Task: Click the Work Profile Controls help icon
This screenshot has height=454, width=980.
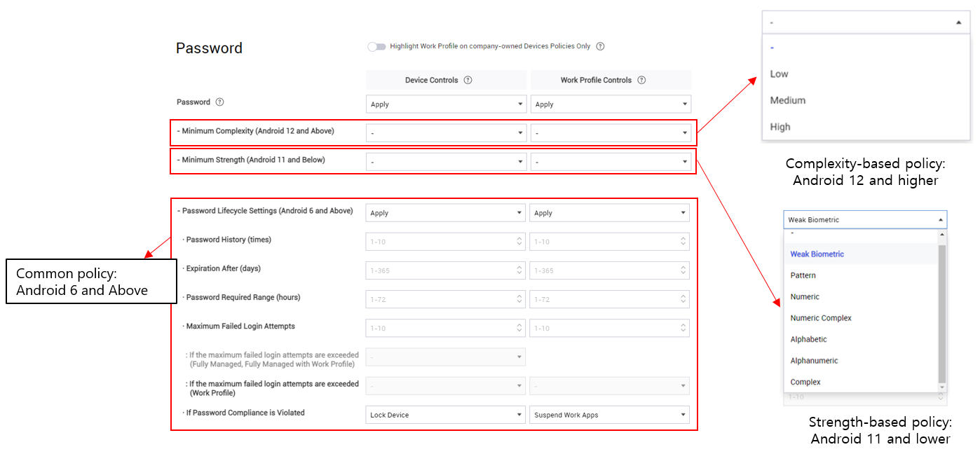Action: click(641, 80)
